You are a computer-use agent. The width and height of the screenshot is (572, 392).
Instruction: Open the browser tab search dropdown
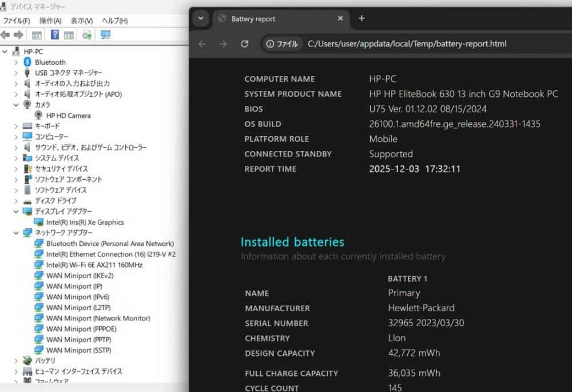[200, 18]
